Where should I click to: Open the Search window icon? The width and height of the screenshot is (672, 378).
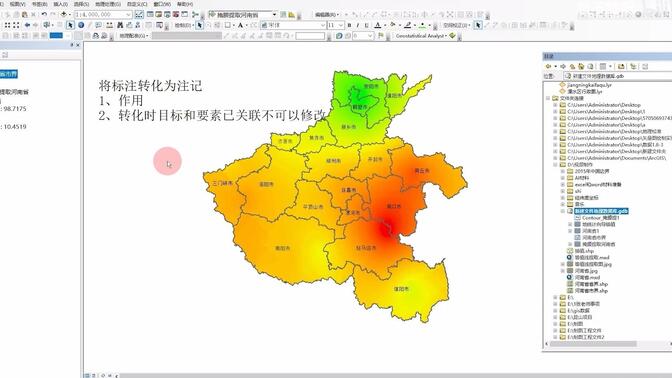click(167, 15)
